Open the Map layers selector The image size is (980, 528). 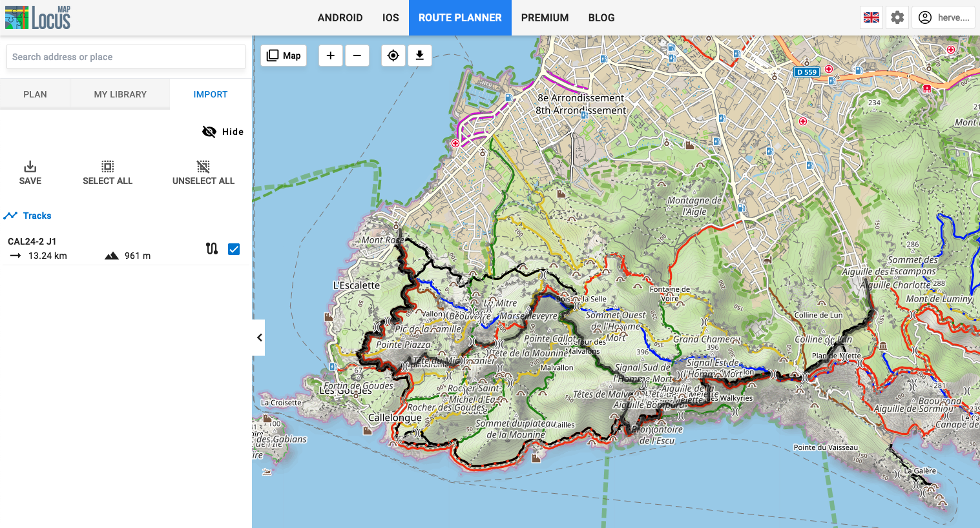click(284, 56)
